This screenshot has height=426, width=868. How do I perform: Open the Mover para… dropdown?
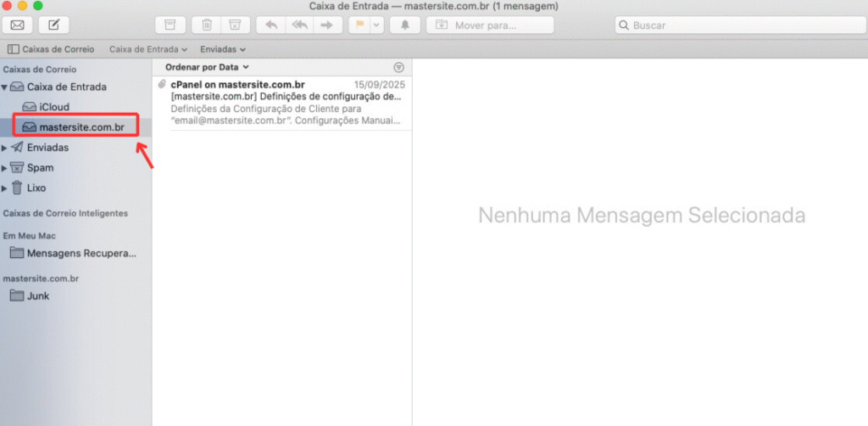tap(491, 25)
